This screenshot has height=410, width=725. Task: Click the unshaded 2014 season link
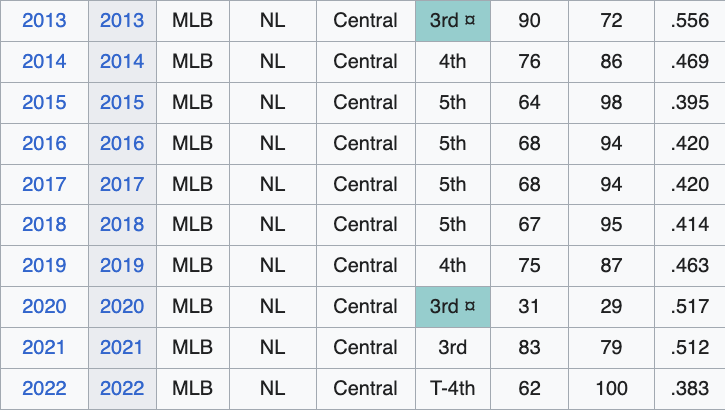pyautogui.click(x=44, y=62)
